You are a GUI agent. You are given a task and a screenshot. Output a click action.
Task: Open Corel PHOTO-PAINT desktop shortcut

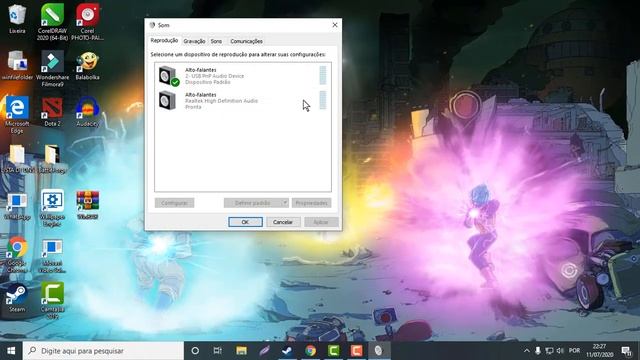coord(87,22)
